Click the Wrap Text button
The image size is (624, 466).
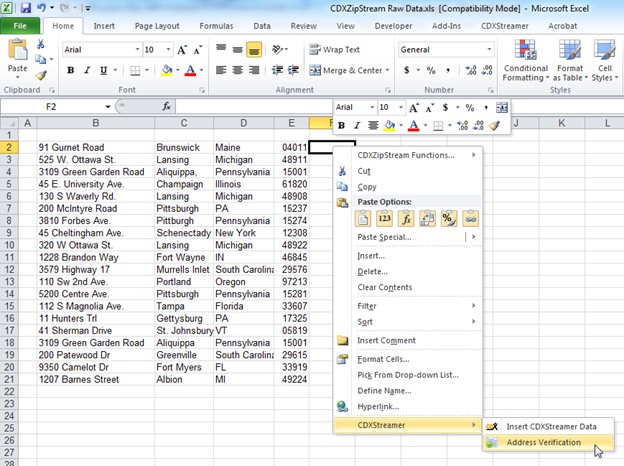pos(335,50)
